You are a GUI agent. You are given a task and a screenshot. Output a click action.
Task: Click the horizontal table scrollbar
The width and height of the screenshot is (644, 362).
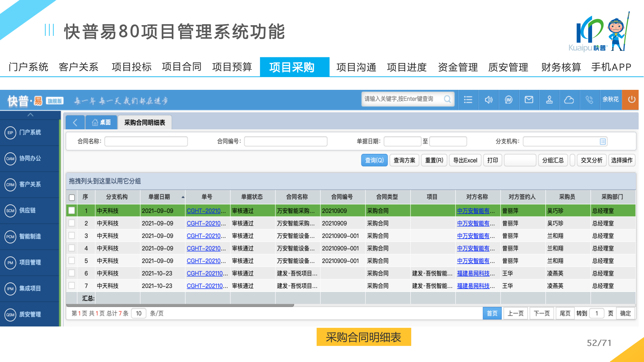[x=180, y=305]
